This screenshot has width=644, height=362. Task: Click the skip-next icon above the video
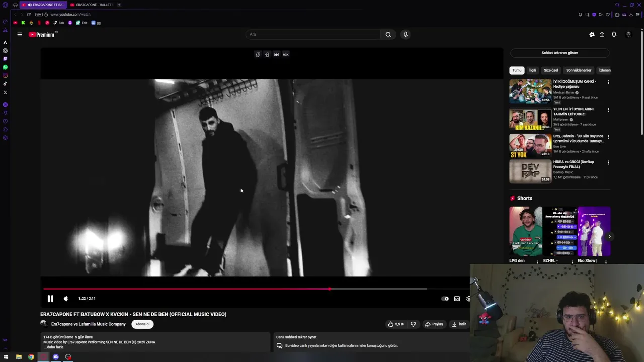click(276, 55)
